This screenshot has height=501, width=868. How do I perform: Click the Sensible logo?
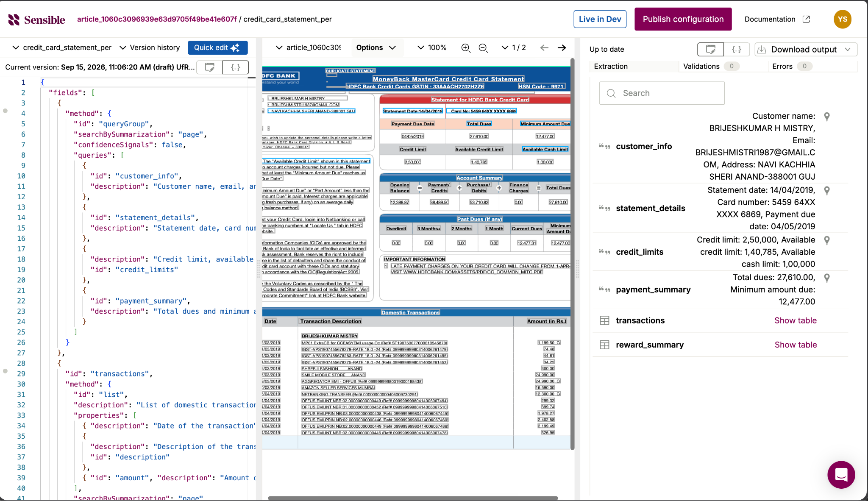[x=36, y=19]
